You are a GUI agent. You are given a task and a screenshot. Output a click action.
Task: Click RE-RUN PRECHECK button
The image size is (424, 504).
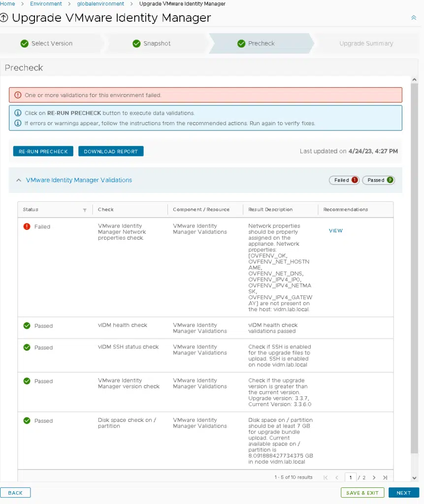[x=43, y=151]
